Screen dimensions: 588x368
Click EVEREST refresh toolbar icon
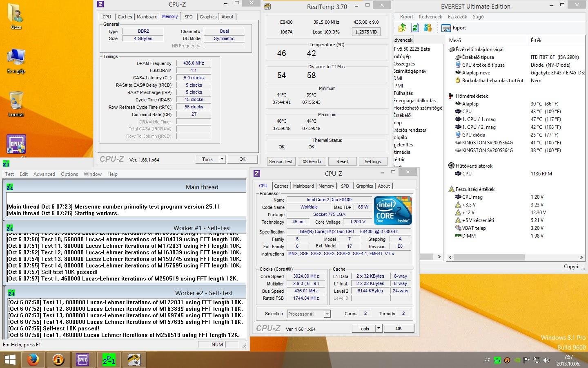tap(415, 28)
